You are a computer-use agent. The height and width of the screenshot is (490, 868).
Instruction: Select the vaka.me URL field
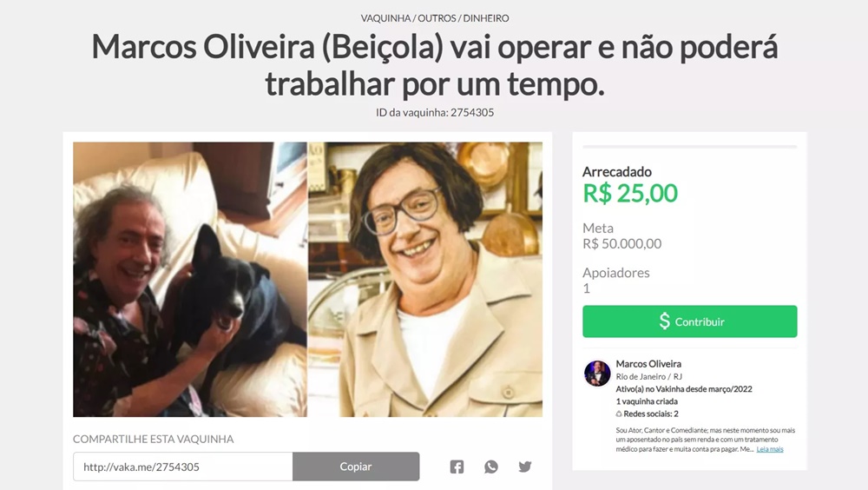point(182,467)
